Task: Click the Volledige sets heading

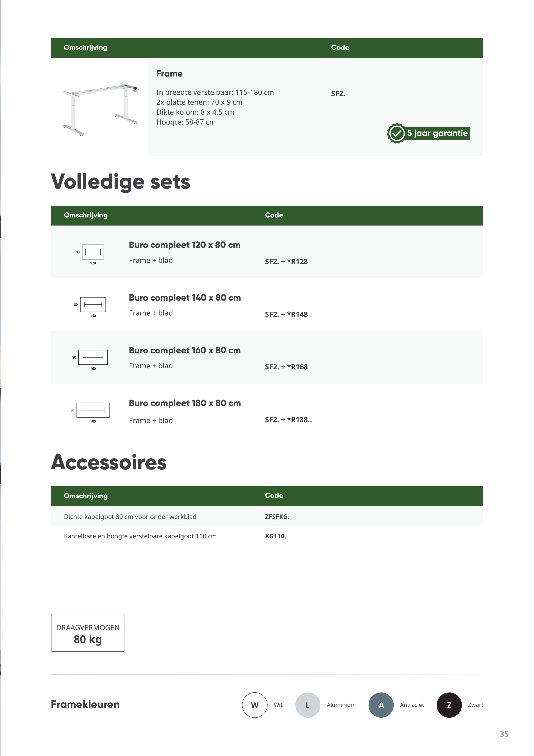Action: pyautogui.click(x=120, y=182)
